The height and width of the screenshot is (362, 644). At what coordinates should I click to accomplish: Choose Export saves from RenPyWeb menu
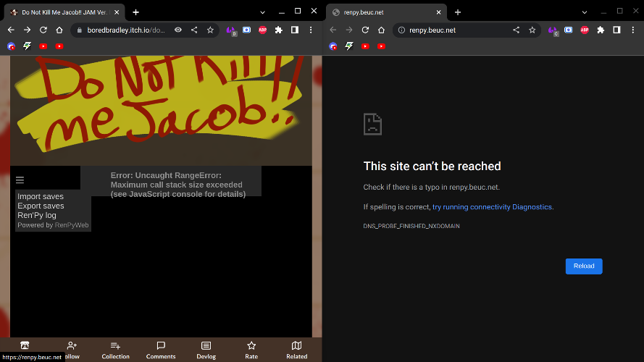pos(41,206)
